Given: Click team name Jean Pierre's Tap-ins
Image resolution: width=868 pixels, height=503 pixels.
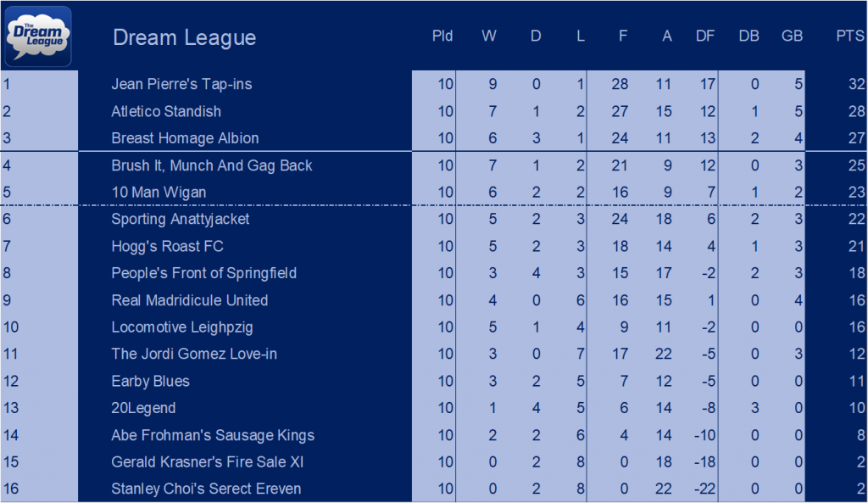Looking at the screenshot, I should (181, 84).
